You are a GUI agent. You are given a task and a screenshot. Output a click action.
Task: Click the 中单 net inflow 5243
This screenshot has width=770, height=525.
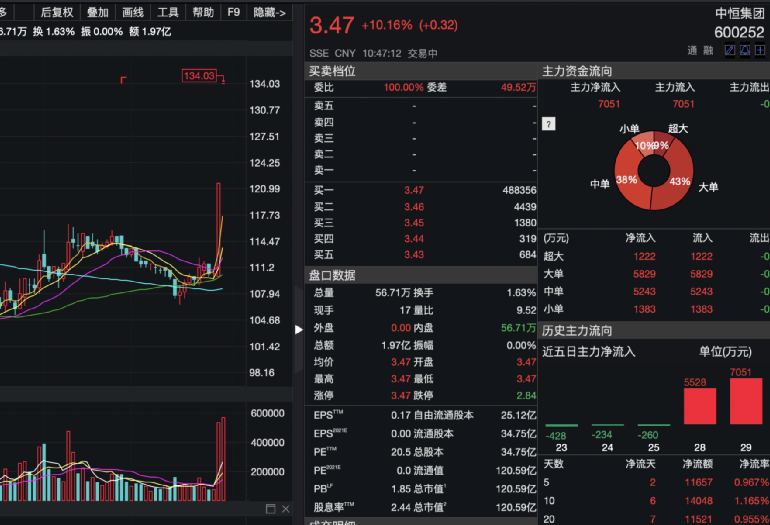[644, 292]
